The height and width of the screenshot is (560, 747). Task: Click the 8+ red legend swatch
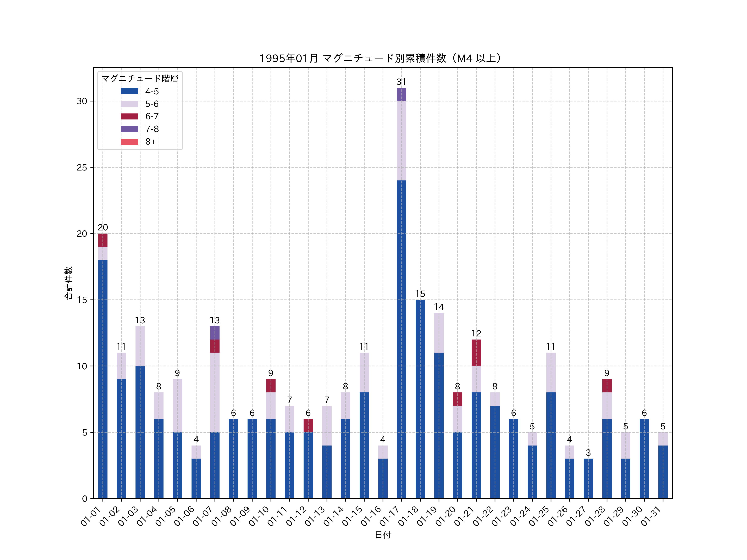129,142
